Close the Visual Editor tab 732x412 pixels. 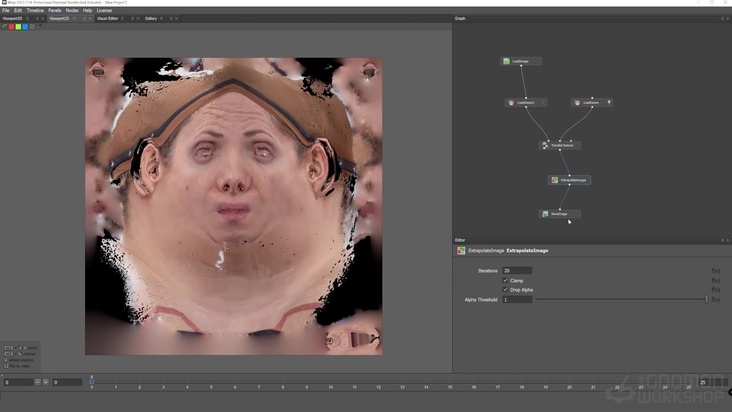coord(138,19)
